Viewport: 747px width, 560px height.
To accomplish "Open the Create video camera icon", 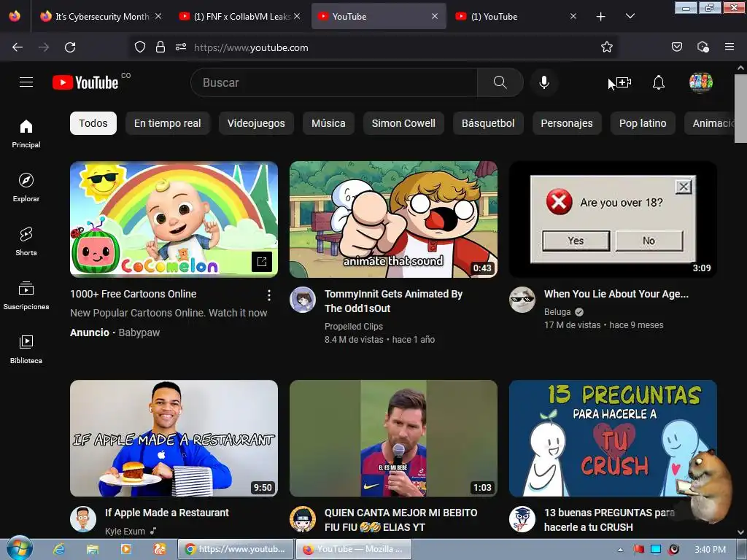I will (624, 82).
